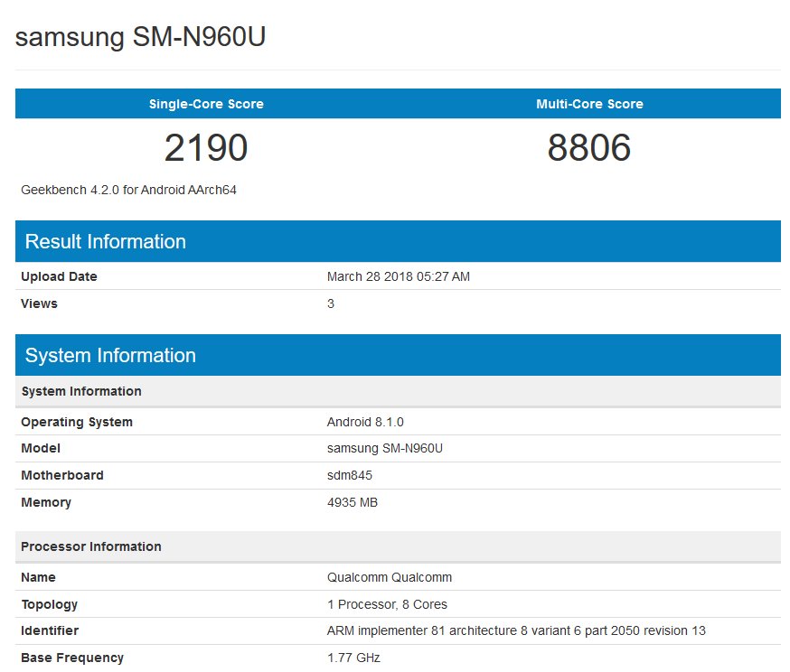Click the single-core score value 2190

pos(206,147)
